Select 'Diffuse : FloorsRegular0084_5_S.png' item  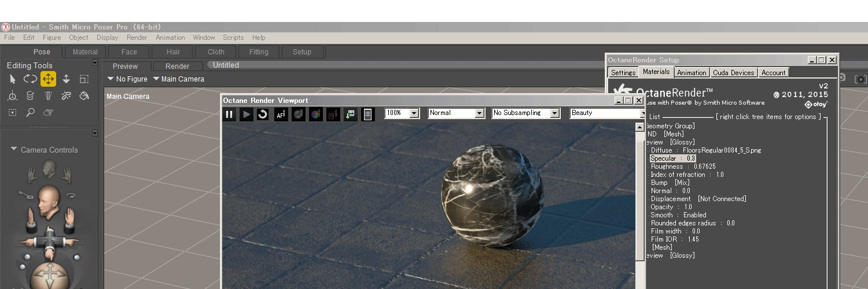(706, 150)
